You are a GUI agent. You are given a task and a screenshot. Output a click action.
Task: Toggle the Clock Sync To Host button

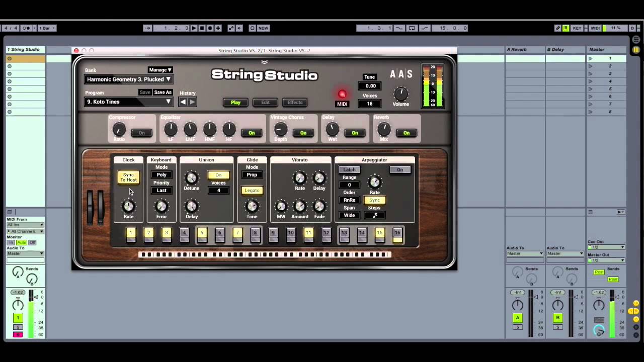tap(128, 177)
